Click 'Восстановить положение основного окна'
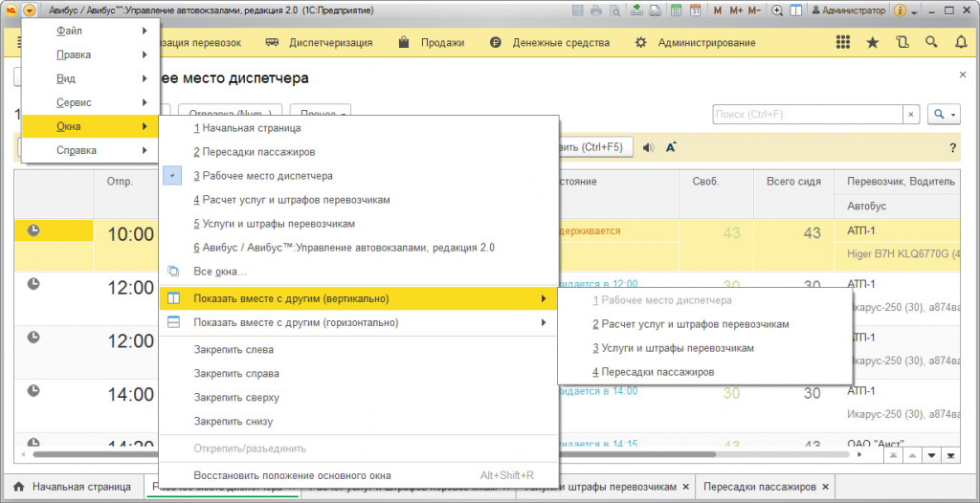980x503 pixels. click(292, 475)
